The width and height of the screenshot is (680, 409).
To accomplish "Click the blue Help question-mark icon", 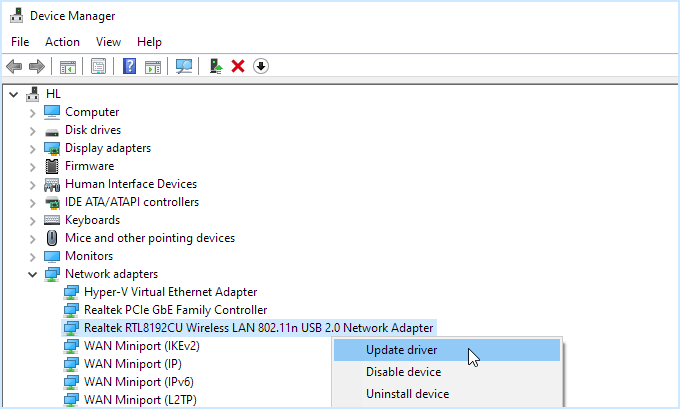I will 129,66.
